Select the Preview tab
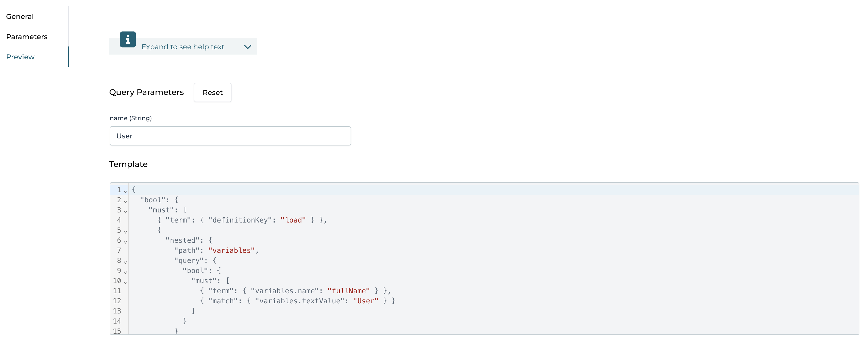The height and width of the screenshot is (343, 868). point(20,57)
